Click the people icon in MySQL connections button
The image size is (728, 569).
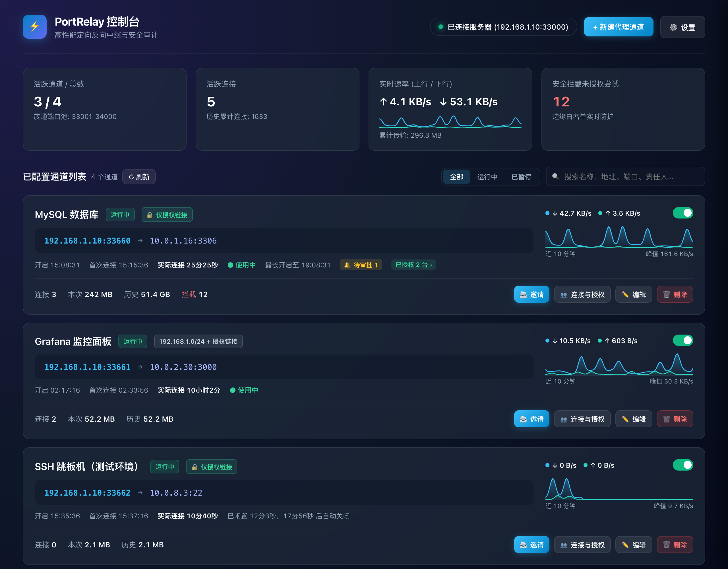coord(564,295)
